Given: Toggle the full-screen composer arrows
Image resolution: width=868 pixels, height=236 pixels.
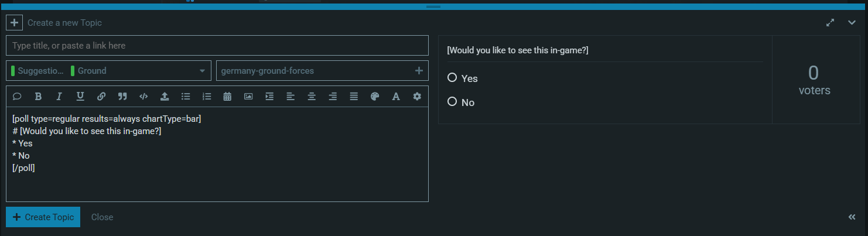Looking at the screenshot, I should [830, 23].
